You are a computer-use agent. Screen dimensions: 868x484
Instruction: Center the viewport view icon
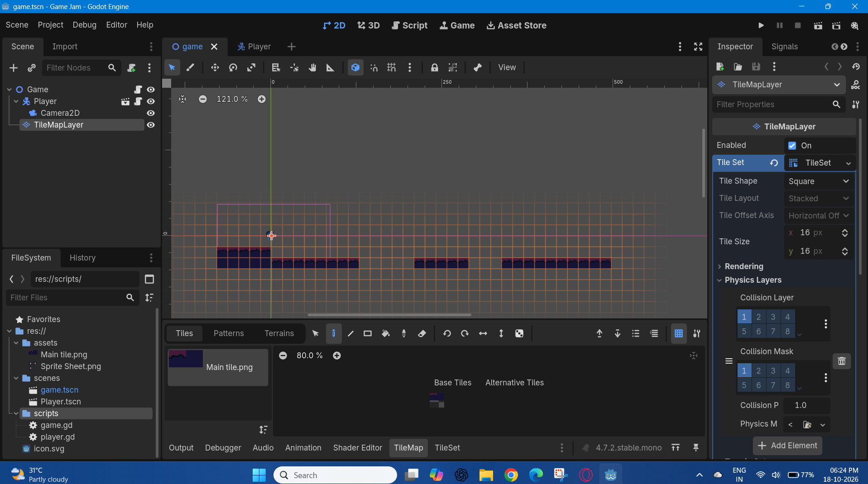click(182, 99)
